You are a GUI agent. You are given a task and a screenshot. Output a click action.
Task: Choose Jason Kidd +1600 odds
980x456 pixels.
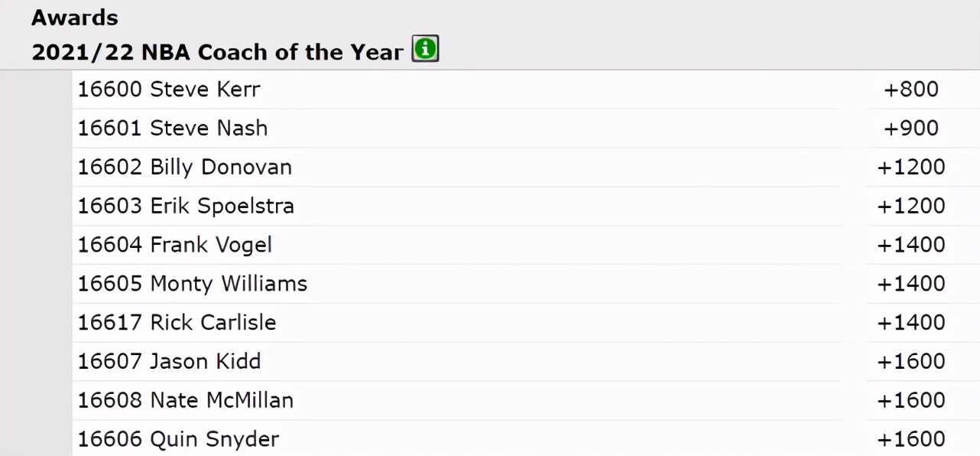coord(911,362)
